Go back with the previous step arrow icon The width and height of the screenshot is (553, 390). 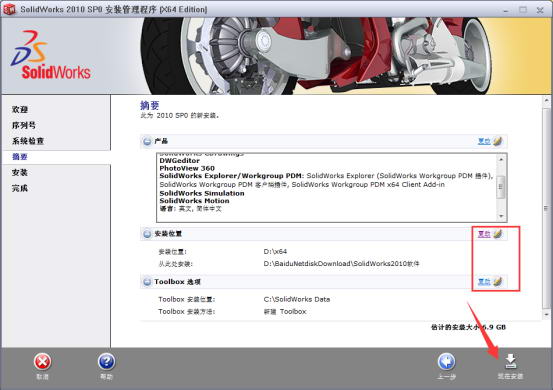coord(446,362)
